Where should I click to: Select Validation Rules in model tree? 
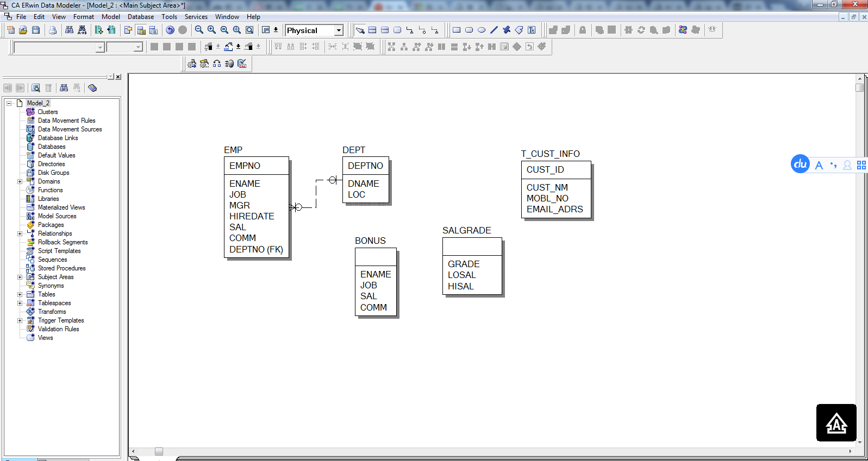58,329
